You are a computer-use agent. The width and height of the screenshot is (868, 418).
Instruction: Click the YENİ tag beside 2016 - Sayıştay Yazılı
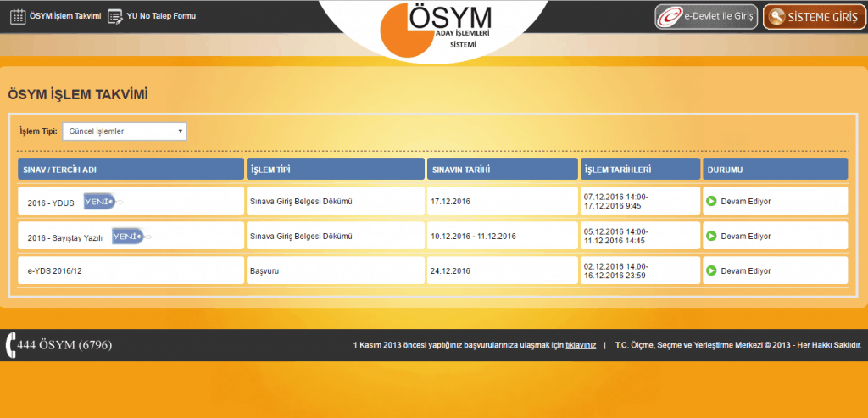(128, 237)
